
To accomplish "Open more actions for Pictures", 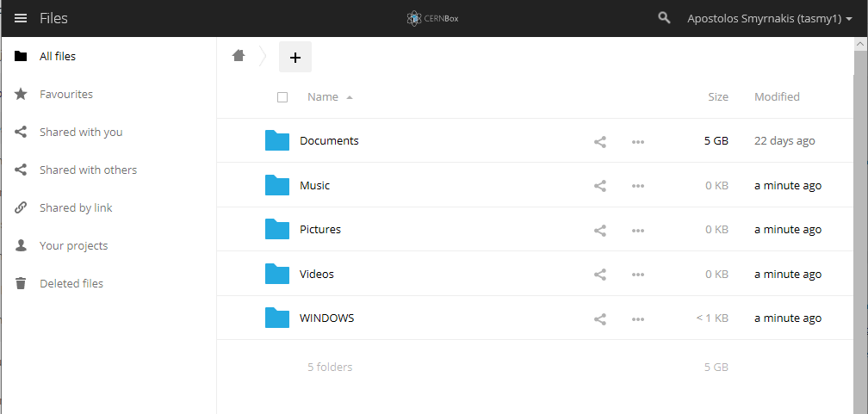I will (x=638, y=231).
